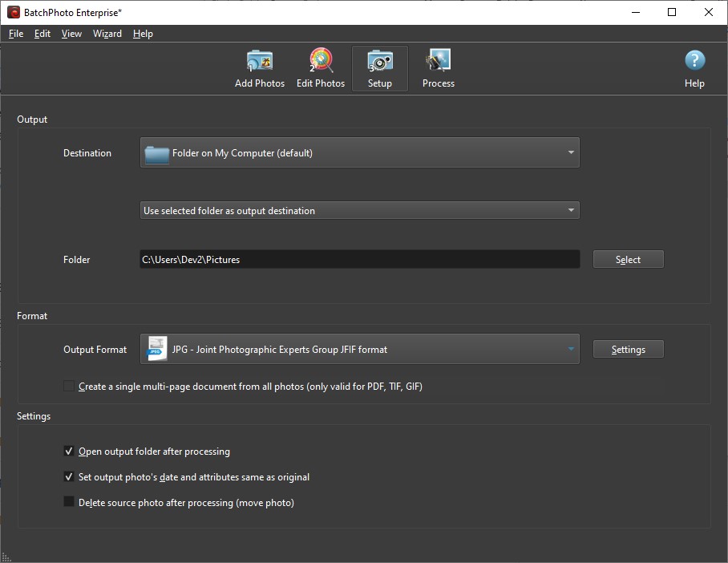Toggle output photo's date and attributes option
Image resolution: width=728 pixels, height=563 pixels.
(x=69, y=476)
